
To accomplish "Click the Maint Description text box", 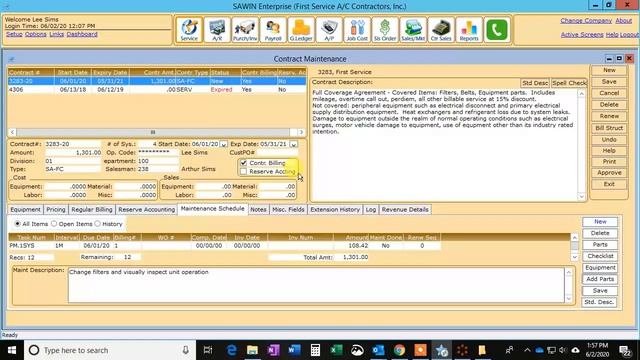I will click(x=316, y=285).
